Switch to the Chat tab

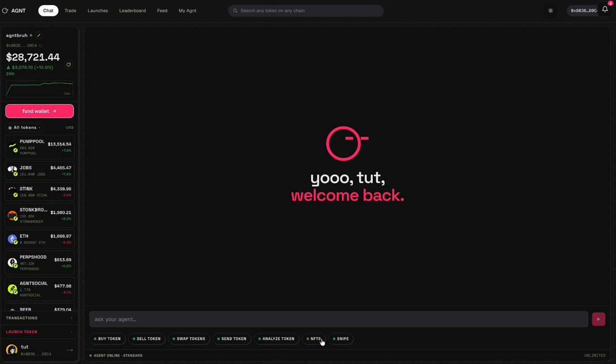coord(48,10)
